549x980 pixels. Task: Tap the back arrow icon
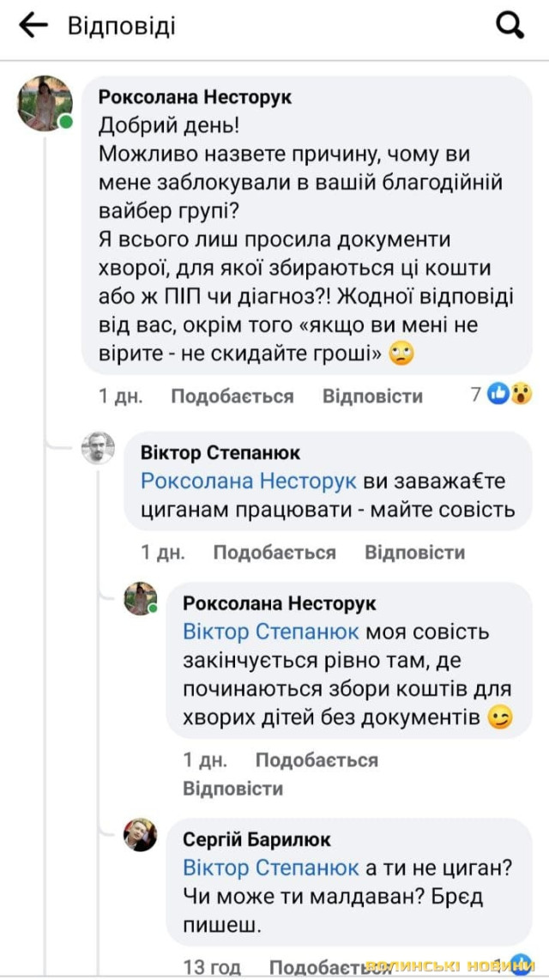point(33,26)
